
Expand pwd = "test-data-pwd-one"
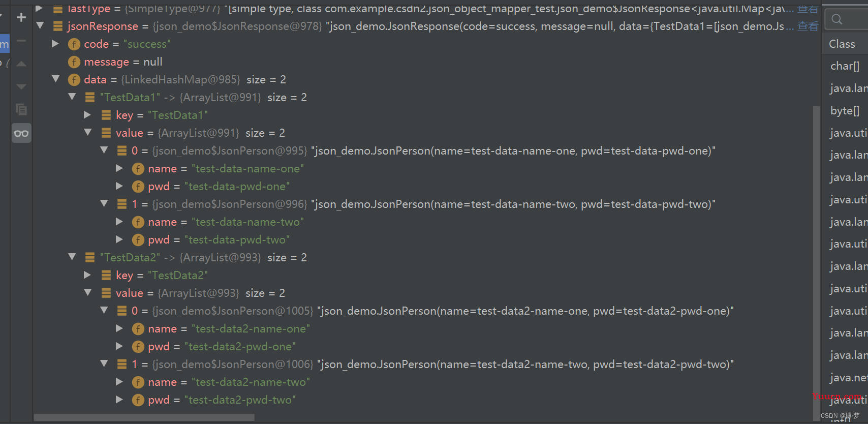[x=119, y=186]
